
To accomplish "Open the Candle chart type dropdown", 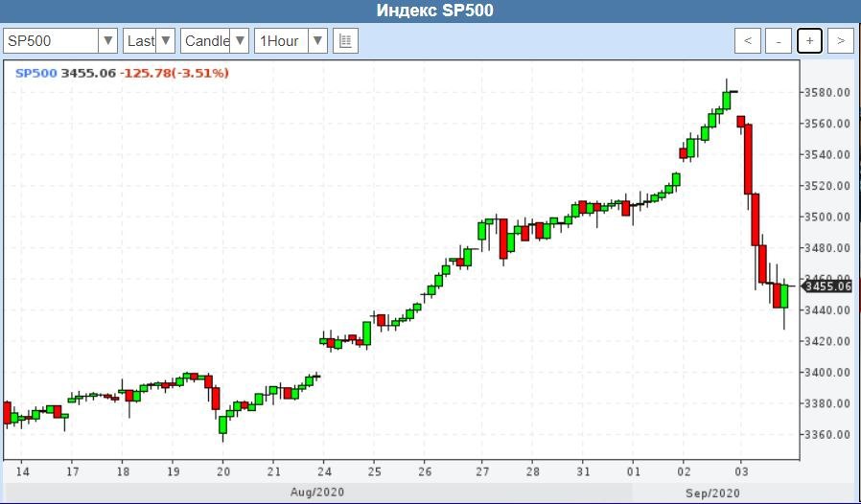I will 215,41.
